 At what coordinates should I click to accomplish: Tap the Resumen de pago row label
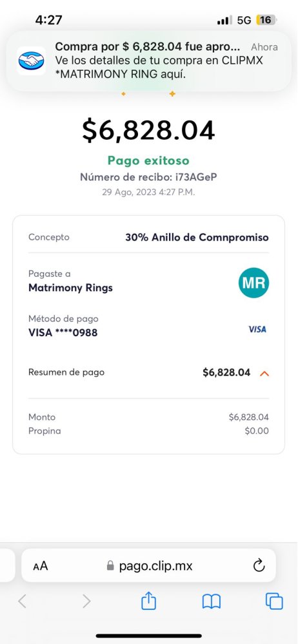click(x=66, y=372)
